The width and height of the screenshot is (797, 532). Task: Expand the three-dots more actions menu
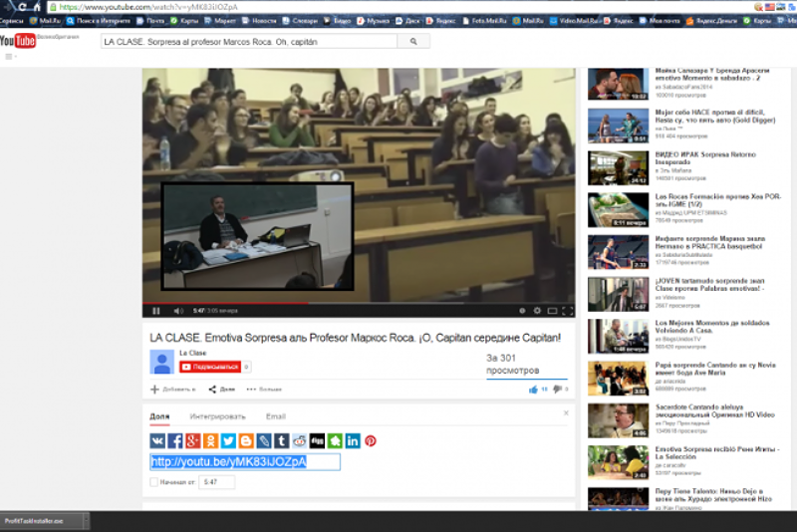click(251, 389)
